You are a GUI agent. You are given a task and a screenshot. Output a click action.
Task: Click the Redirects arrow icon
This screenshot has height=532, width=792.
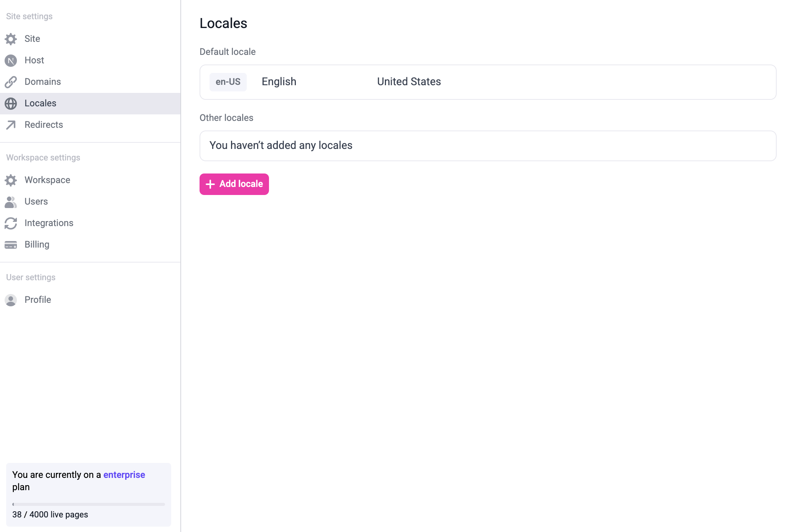pos(11,125)
